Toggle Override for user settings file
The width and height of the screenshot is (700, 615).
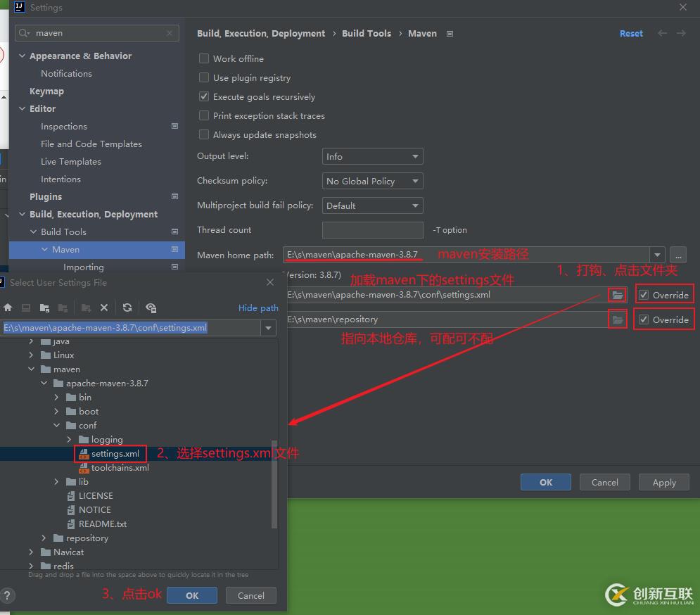click(643, 295)
